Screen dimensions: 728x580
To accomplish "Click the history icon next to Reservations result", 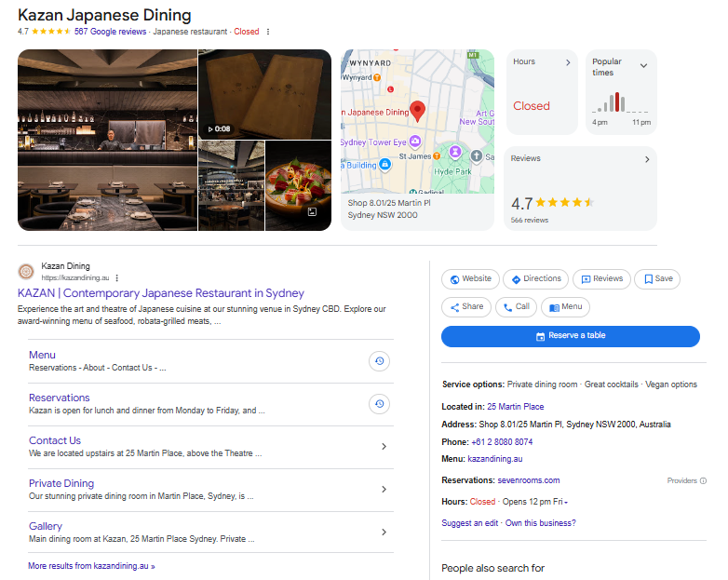I will pyautogui.click(x=379, y=403).
